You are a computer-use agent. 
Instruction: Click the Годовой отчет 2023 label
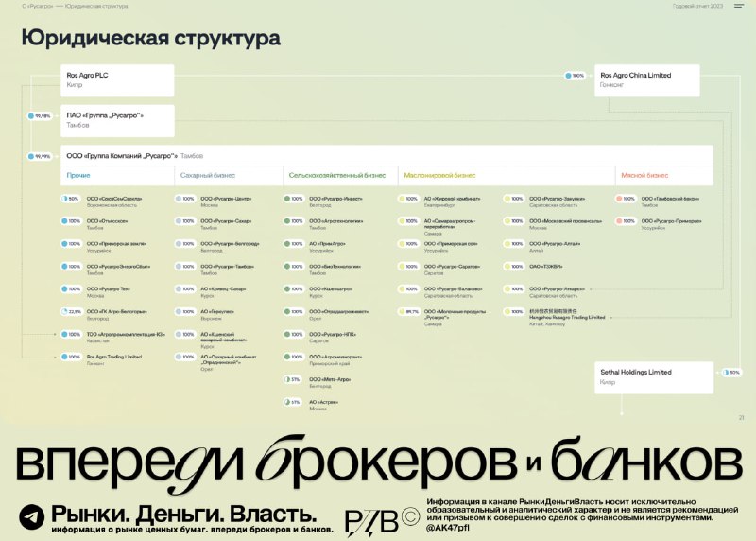click(x=697, y=6)
